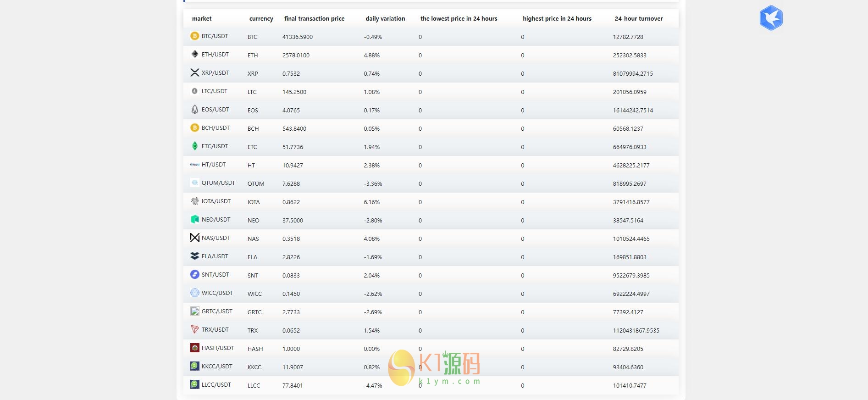Click the green NEO icon

(x=194, y=219)
